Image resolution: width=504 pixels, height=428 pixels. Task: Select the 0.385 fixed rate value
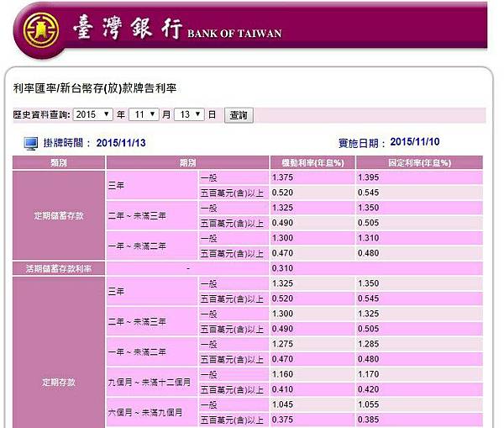(369, 420)
